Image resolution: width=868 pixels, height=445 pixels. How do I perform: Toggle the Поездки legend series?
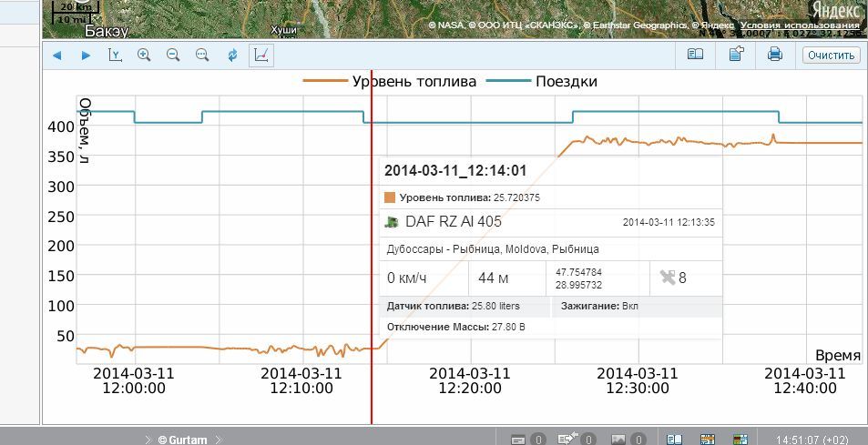[542, 82]
